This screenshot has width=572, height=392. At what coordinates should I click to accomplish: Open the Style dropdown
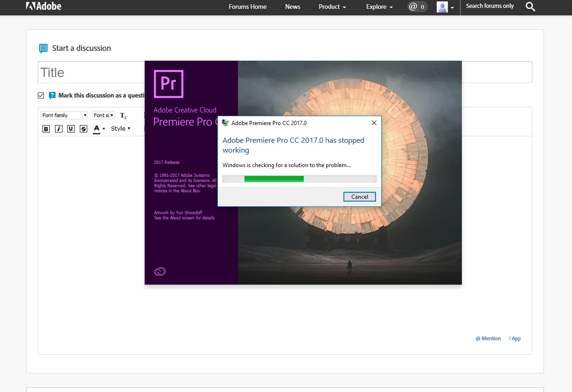tap(121, 128)
